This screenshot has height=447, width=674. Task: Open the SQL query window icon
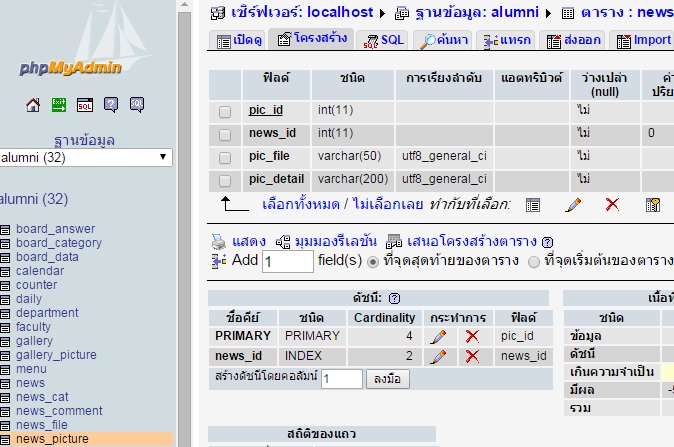coord(85,104)
